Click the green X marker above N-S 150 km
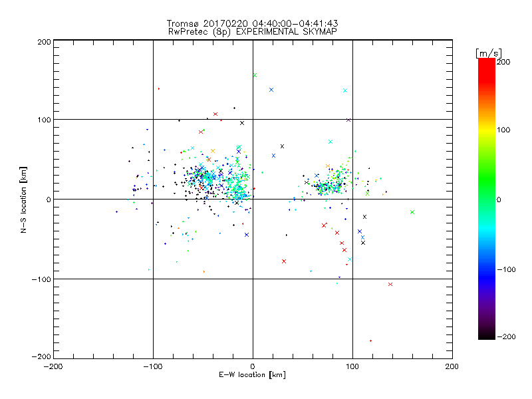 [x=255, y=75]
